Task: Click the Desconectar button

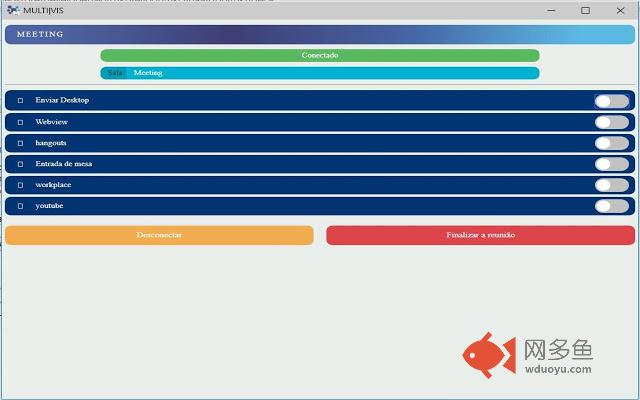Action: coord(159,235)
